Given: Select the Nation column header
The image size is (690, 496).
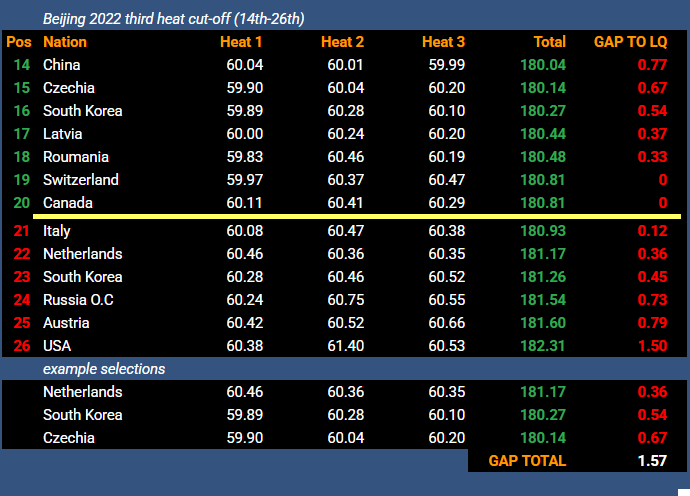Looking at the screenshot, I should tap(65, 42).
